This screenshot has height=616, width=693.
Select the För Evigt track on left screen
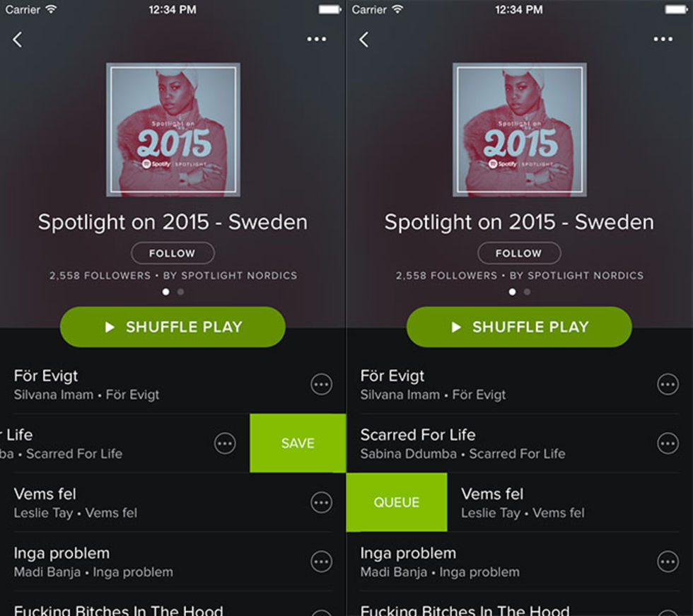pyautogui.click(x=141, y=384)
